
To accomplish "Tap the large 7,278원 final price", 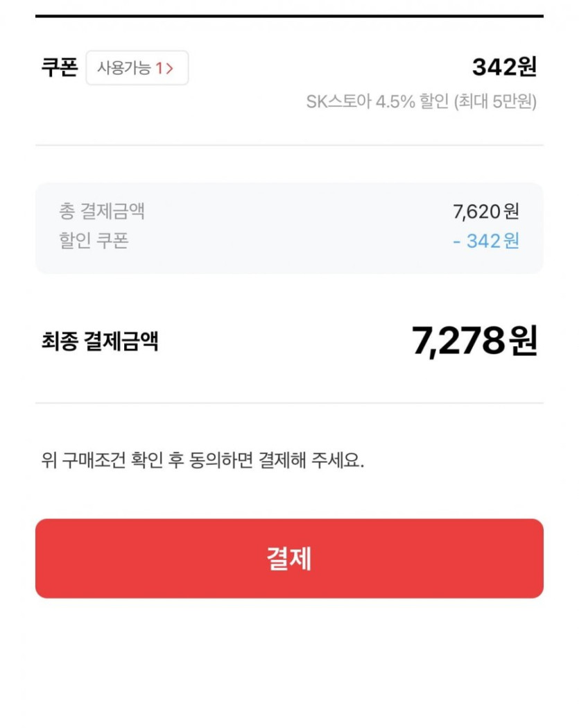I will pos(474,341).
